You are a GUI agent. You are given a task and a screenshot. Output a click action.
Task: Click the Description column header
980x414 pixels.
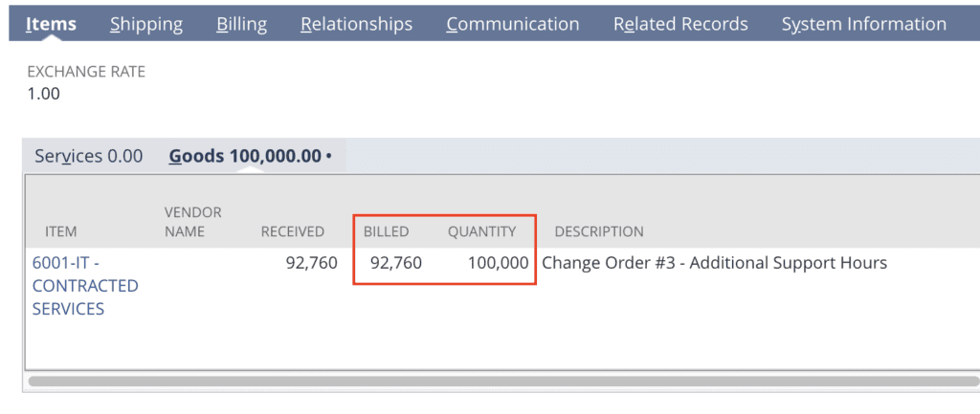598,231
